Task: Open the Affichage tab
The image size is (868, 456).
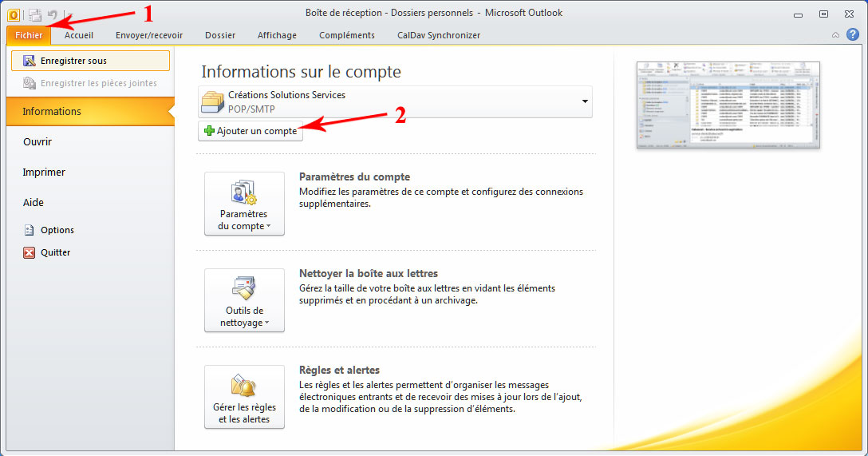Action: coord(277,35)
